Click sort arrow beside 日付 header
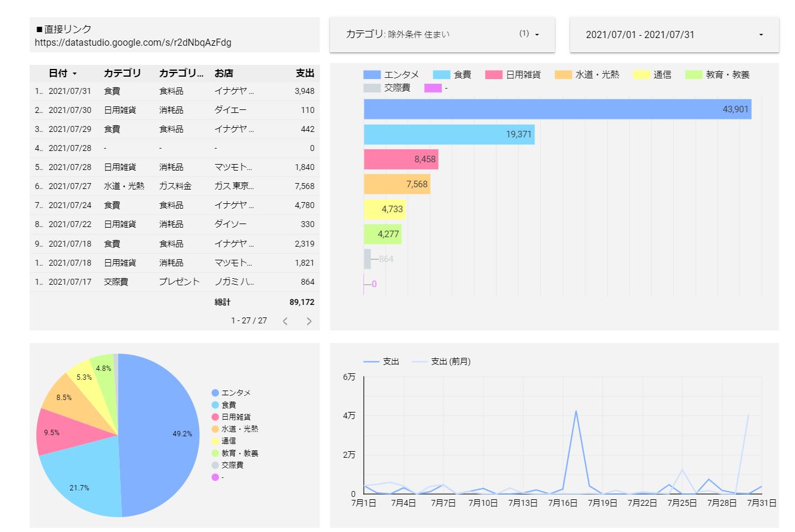Image resolution: width=795 pixels, height=532 pixels. coord(74,74)
